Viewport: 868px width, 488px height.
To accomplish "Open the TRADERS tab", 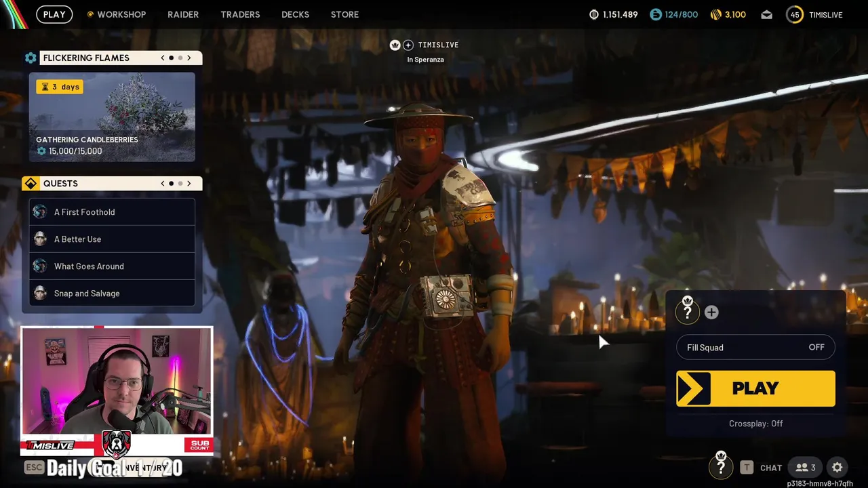I will (240, 14).
